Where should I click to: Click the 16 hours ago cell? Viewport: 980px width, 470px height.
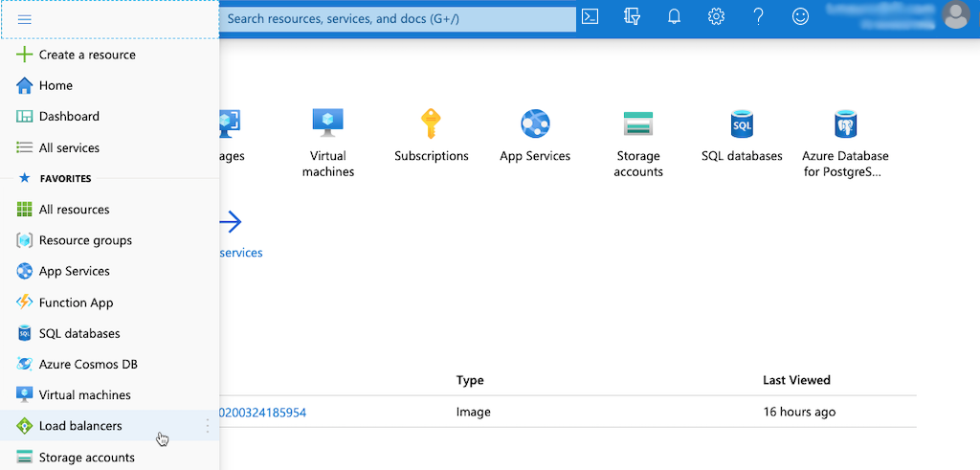point(799,413)
